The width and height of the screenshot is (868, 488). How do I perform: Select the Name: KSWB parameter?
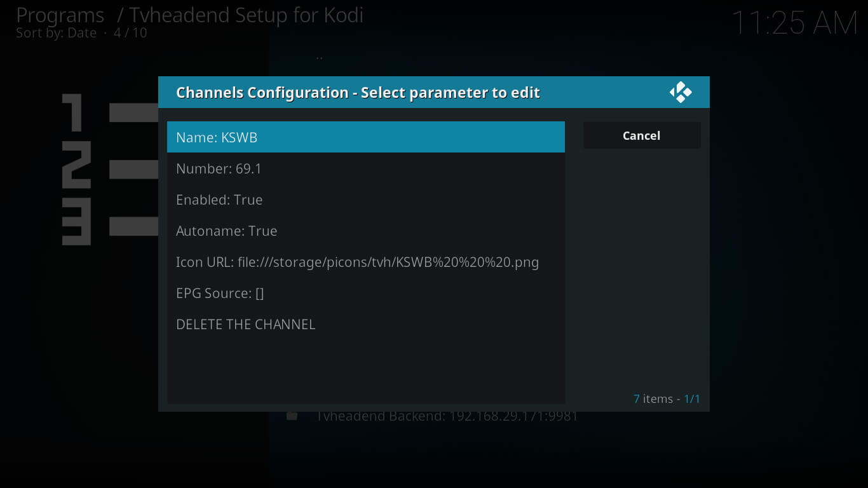[x=365, y=137]
